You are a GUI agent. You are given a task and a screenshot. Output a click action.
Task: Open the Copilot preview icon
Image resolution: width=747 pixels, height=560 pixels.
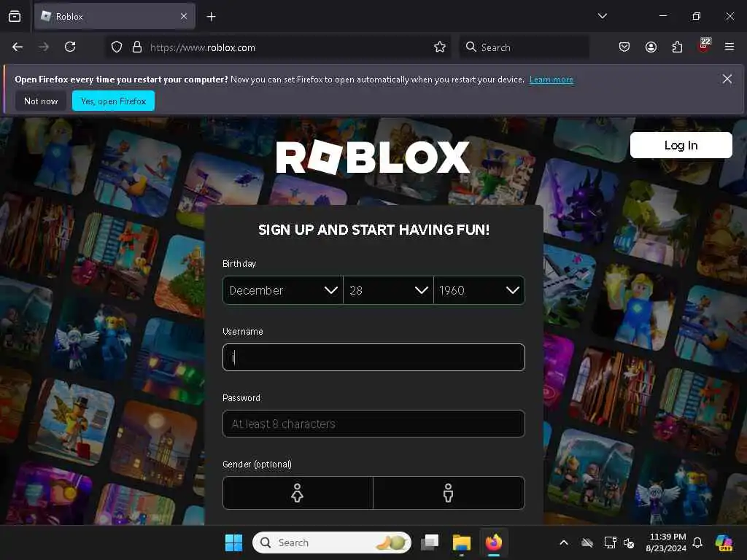[724, 542]
